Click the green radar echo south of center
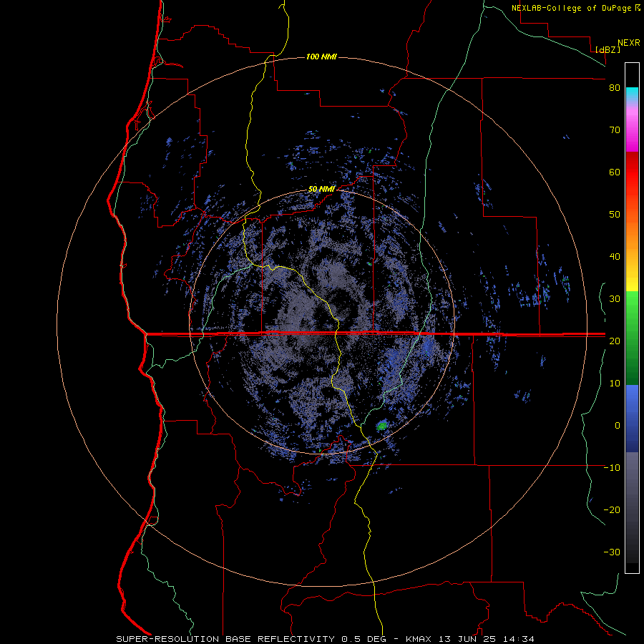Viewport: 644px width, 644px height. (x=382, y=426)
